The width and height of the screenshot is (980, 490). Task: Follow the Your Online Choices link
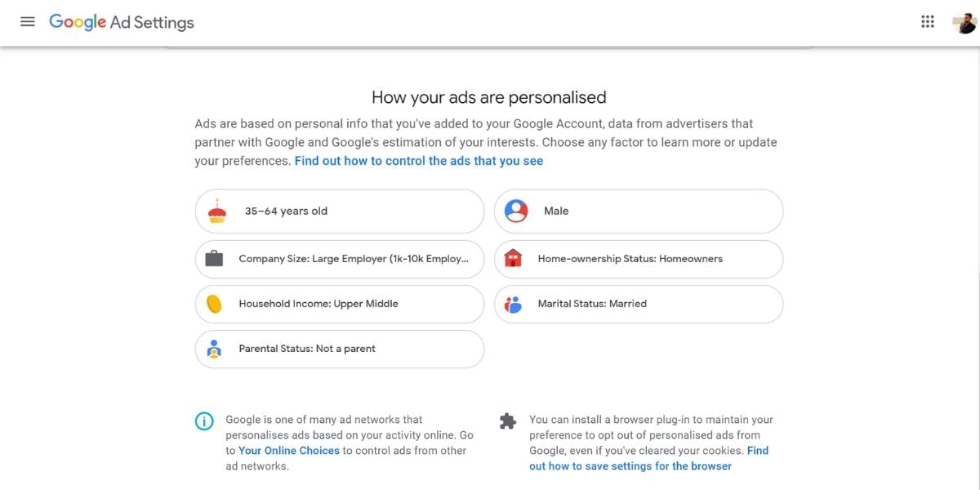click(x=288, y=450)
